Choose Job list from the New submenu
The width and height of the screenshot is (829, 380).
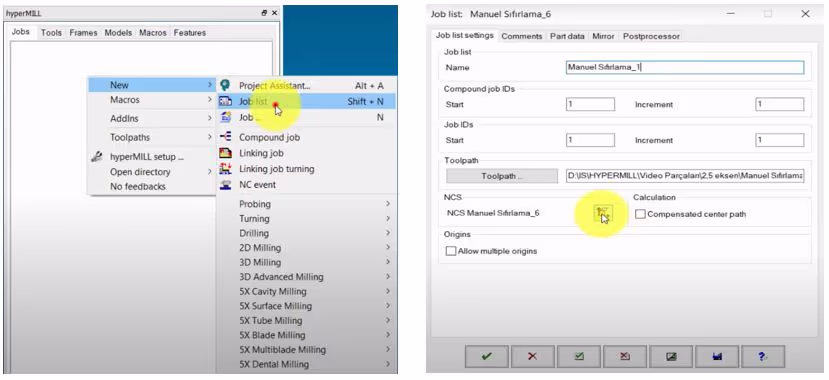tap(307, 101)
